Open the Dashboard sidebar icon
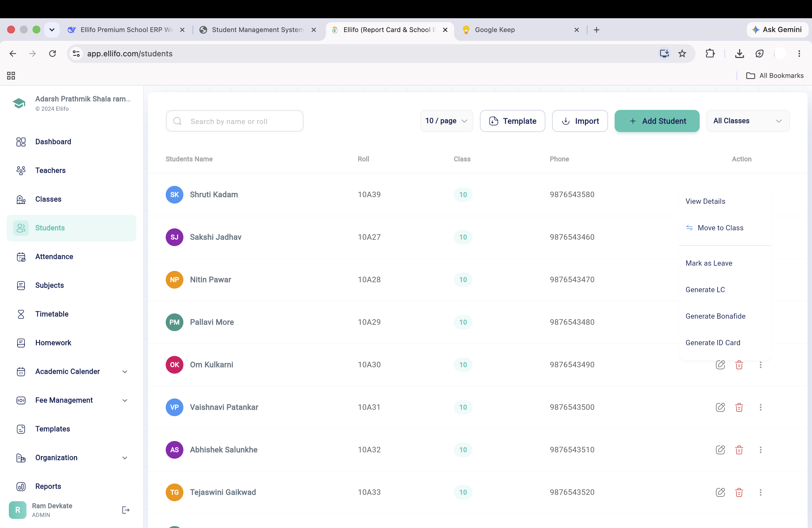The width and height of the screenshot is (812, 528). pyautogui.click(x=21, y=142)
